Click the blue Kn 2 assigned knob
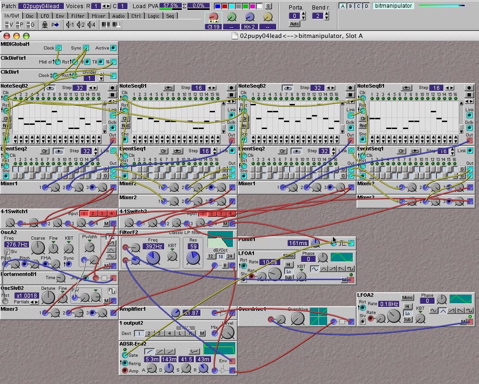Viewport: 479px width, 384px height. 249,17
